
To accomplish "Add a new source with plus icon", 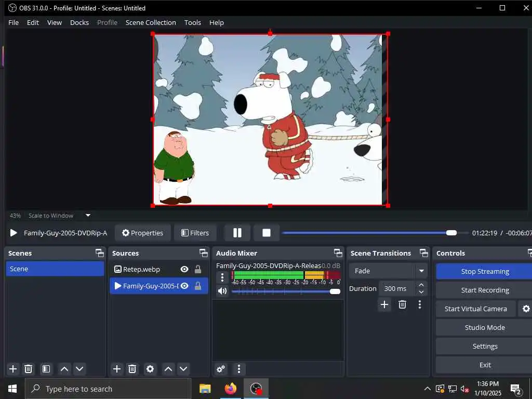I will coord(117,369).
